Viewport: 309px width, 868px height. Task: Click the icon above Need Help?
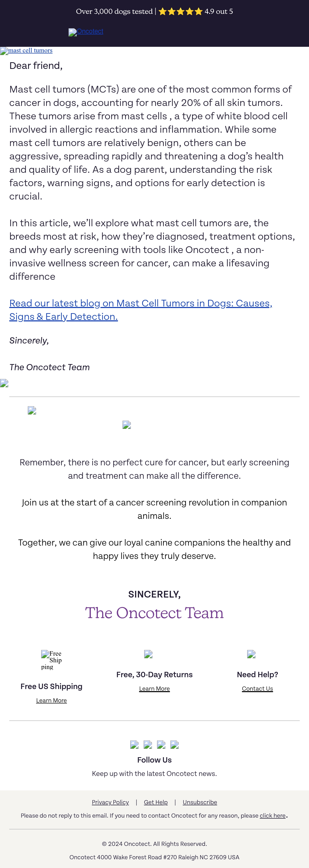pos(251,654)
